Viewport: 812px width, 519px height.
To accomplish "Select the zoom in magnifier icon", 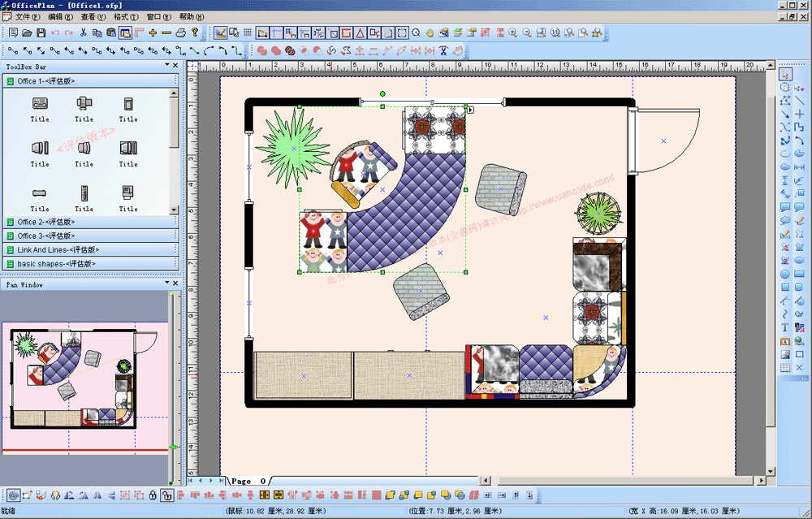I will tap(512, 33).
